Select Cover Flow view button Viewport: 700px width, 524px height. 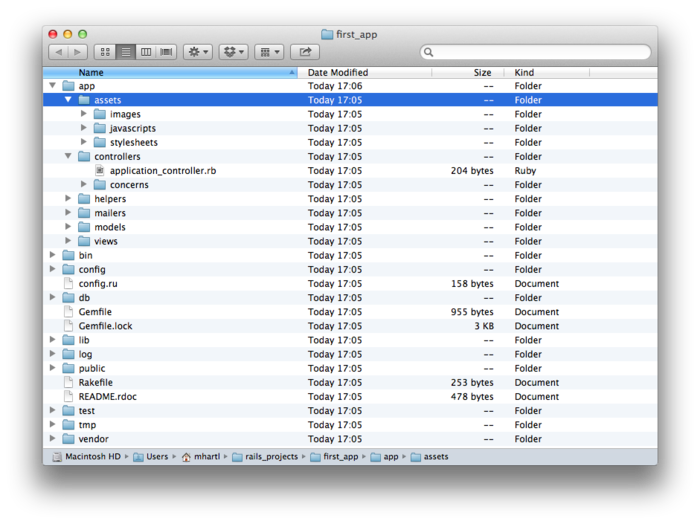[166, 52]
